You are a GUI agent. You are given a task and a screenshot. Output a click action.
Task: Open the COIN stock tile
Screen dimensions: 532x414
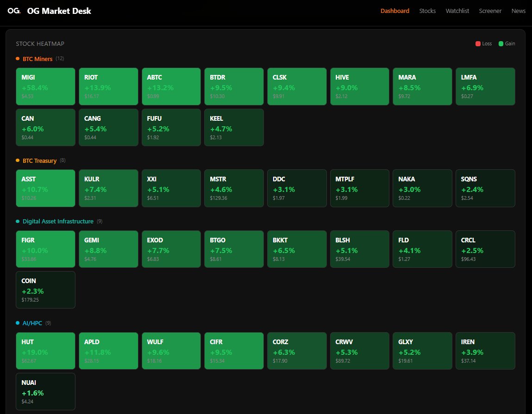tap(45, 290)
